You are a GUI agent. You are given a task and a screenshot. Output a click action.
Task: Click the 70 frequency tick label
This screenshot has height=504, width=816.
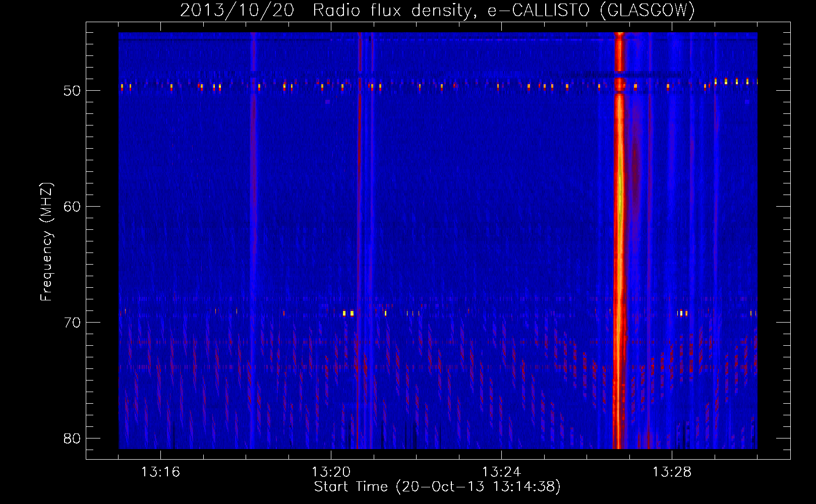click(73, 323)
